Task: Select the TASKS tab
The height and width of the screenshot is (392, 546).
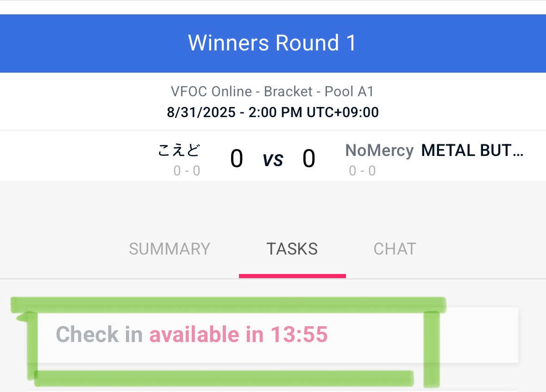Action: (292, 249)
